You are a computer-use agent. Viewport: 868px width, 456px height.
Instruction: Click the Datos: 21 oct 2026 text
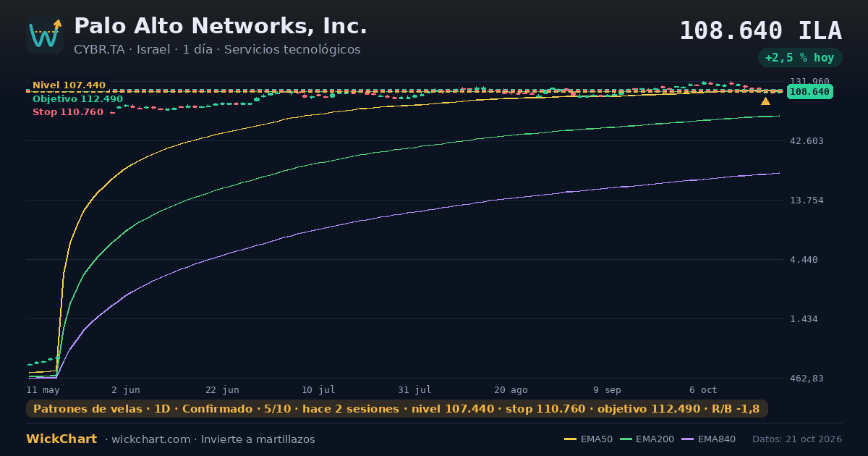point(797,439)
